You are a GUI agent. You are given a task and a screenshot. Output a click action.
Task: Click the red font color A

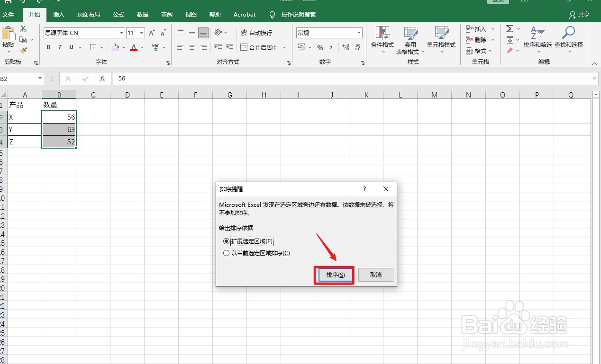[134, 47]
